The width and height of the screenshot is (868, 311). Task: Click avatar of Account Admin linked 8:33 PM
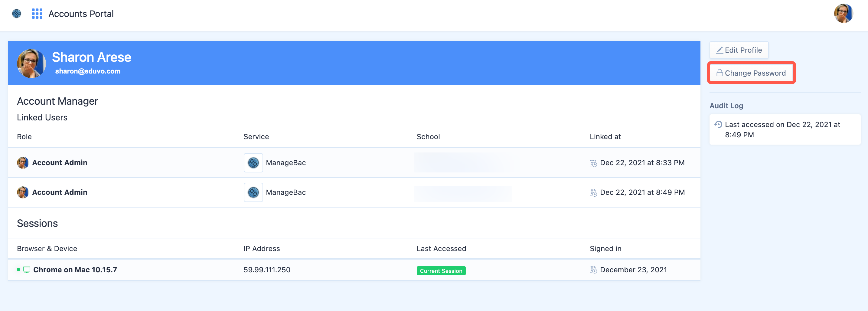click(x=23, y=163)
